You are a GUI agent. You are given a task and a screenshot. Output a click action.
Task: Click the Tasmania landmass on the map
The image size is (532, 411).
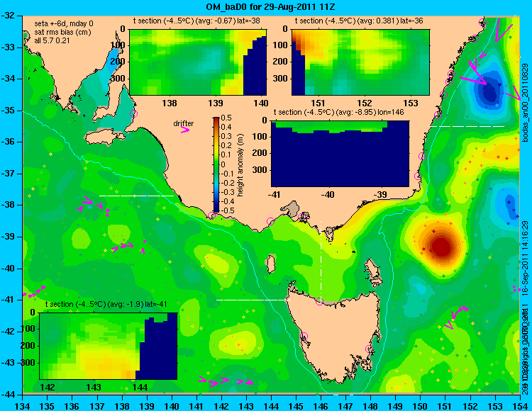(x=336, y=335)
